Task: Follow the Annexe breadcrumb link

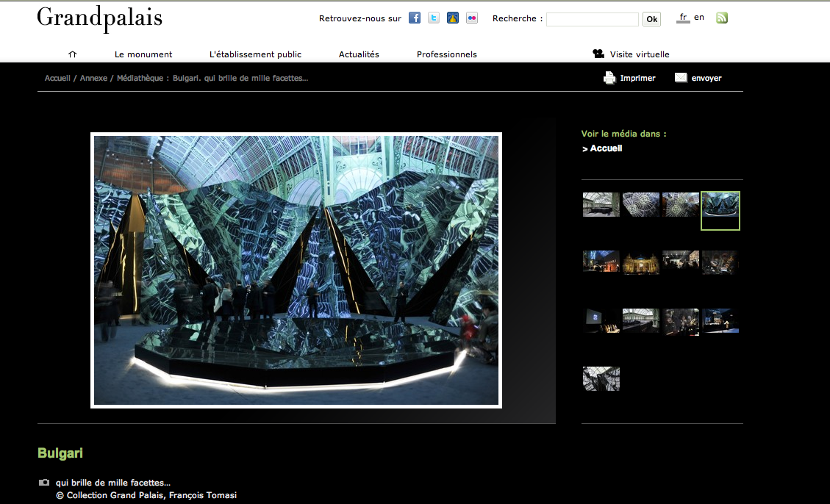Action: point(93,78)
